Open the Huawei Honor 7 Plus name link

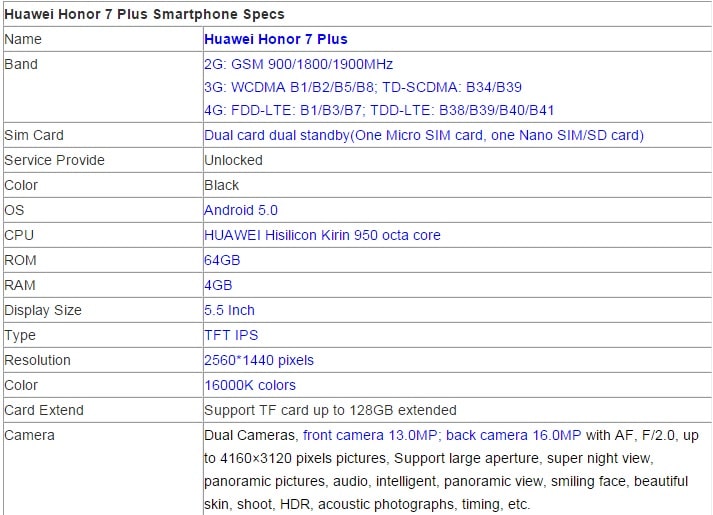pyautogui.click(x=275, y=39)
